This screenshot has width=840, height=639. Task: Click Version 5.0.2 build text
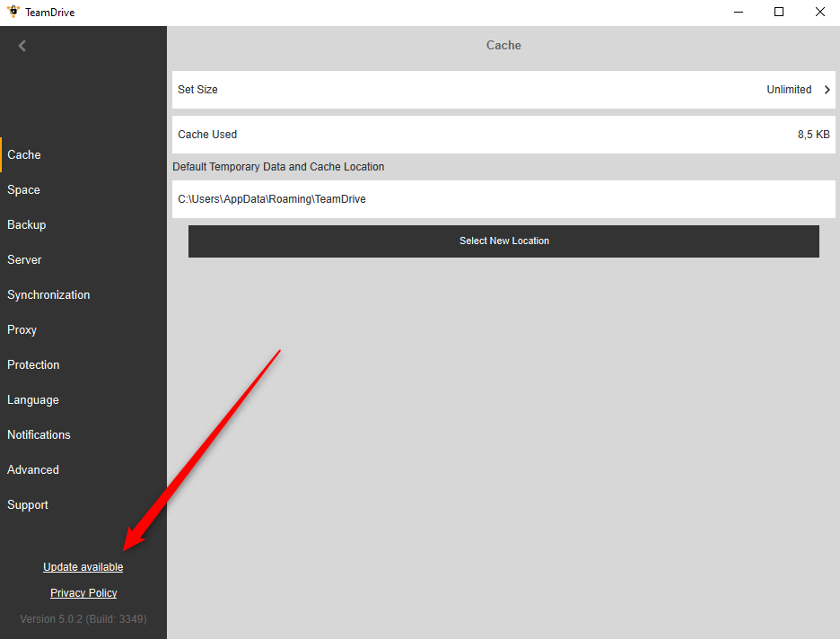pyautogui.click(x=83, y=619)
